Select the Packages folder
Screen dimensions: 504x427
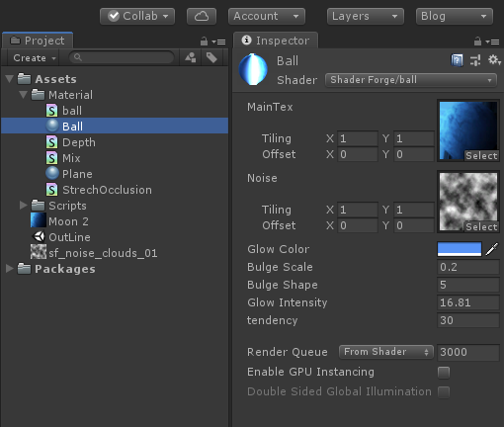56,269
